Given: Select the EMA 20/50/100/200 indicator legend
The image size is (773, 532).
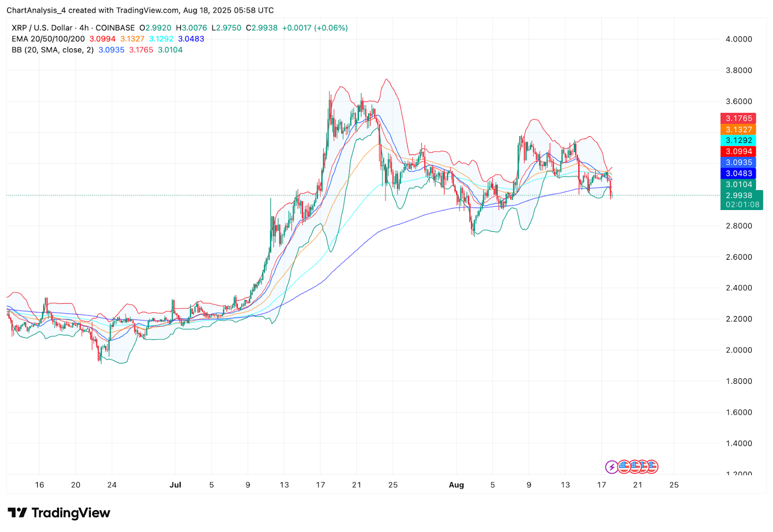Looking at the screenshot, I should [x=48, y=39].
